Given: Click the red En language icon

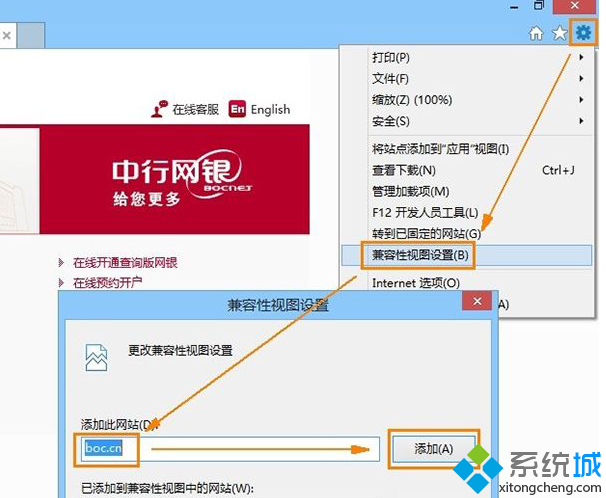Looking at the screenshot, I should (x=237, y=109).
